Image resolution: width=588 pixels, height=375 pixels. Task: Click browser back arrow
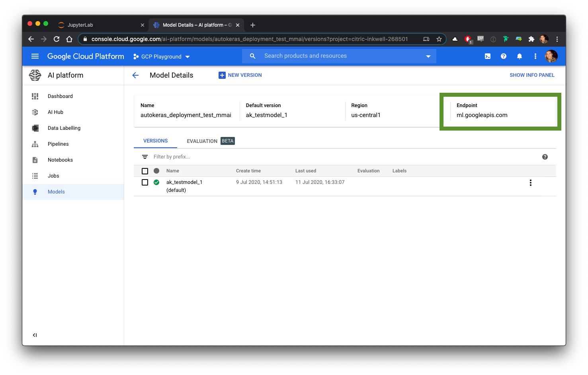click(x=31, y=39)
